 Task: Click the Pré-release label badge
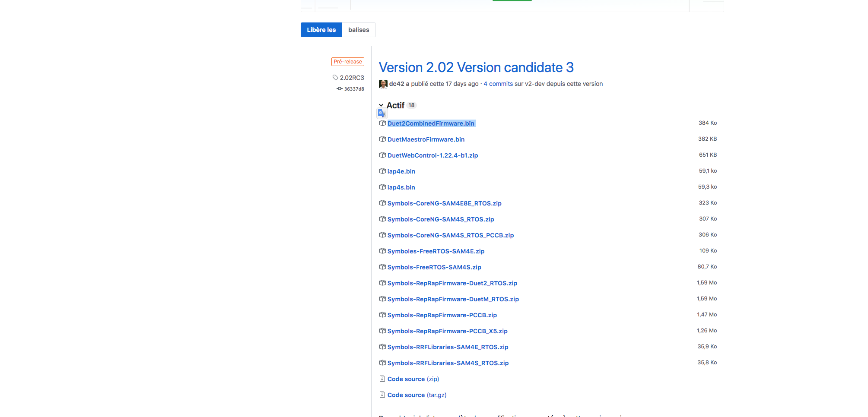point(348,62)
